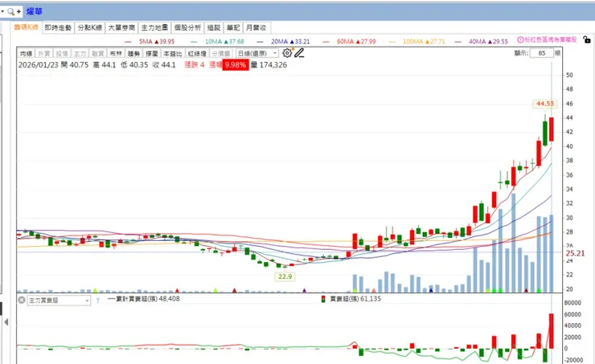Click the traffic light icon near 買賣超
Screen dimensions: 595x364
tap(323, 299)
